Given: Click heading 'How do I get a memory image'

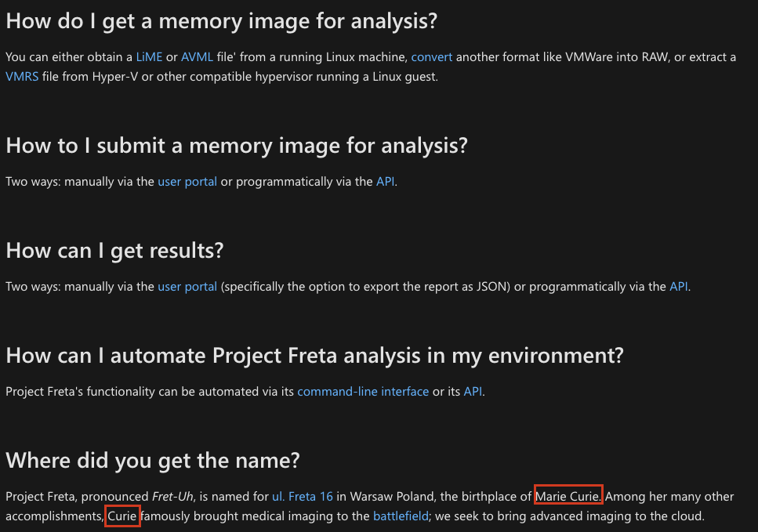Looking at the screenshot, I should (221, 21).
